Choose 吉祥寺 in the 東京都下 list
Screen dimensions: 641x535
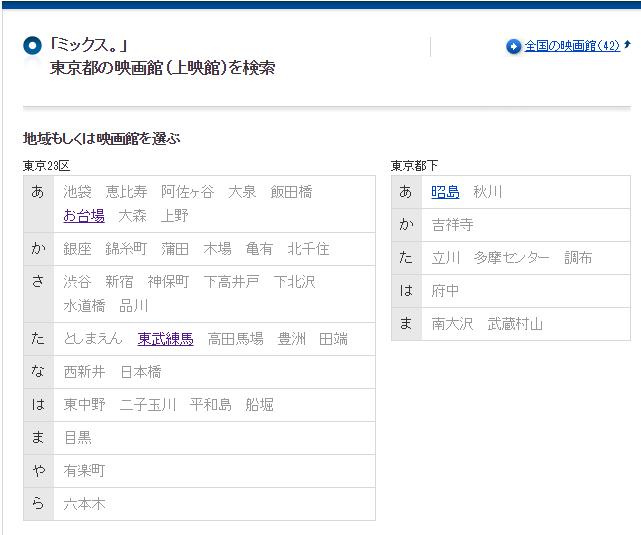point(453,224)
